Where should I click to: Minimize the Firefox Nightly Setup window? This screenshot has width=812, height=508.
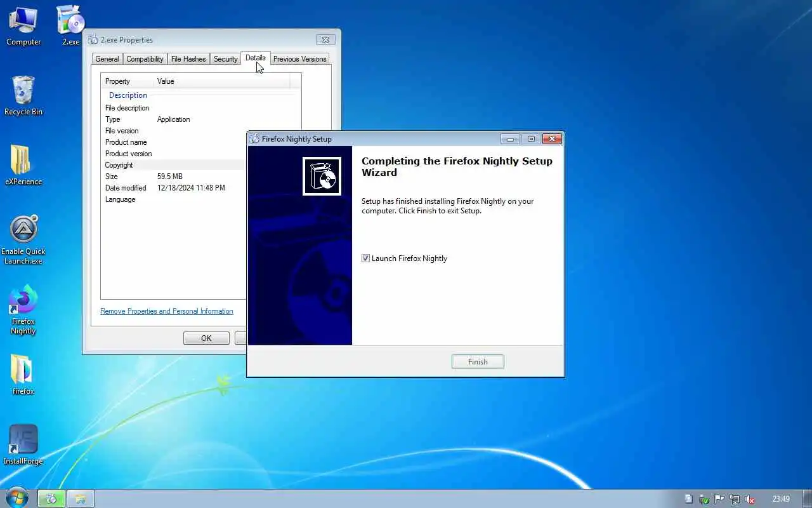click(510, 138)
